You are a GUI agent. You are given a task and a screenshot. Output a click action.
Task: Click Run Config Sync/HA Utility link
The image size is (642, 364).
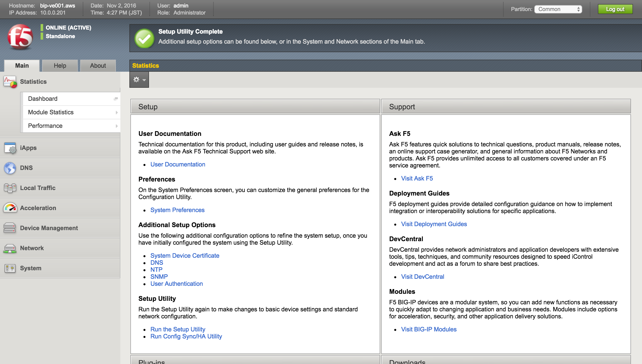(186, 336)
